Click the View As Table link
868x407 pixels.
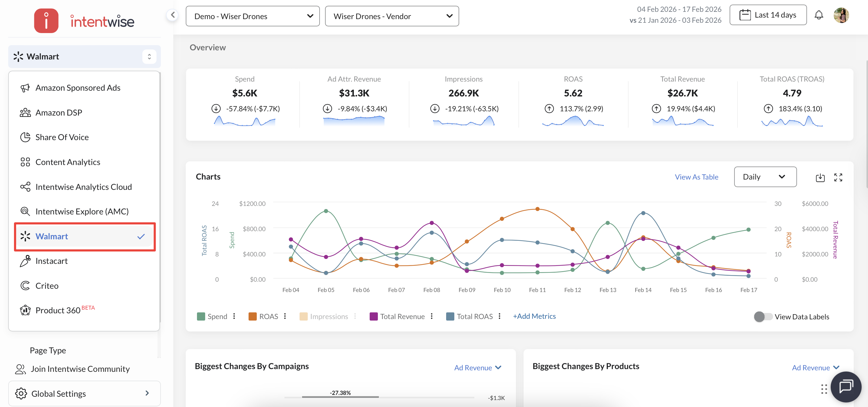tap(696, 177)
